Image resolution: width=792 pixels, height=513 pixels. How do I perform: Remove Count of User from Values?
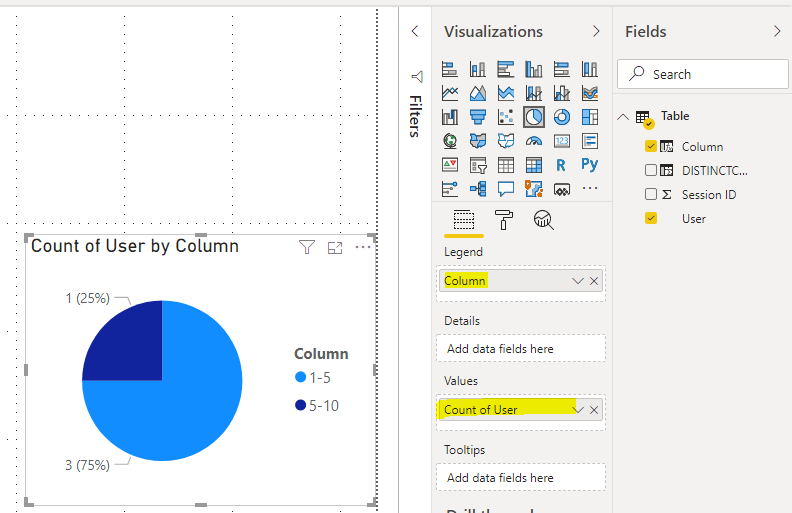pyautogui.click(x=594, y=410)
